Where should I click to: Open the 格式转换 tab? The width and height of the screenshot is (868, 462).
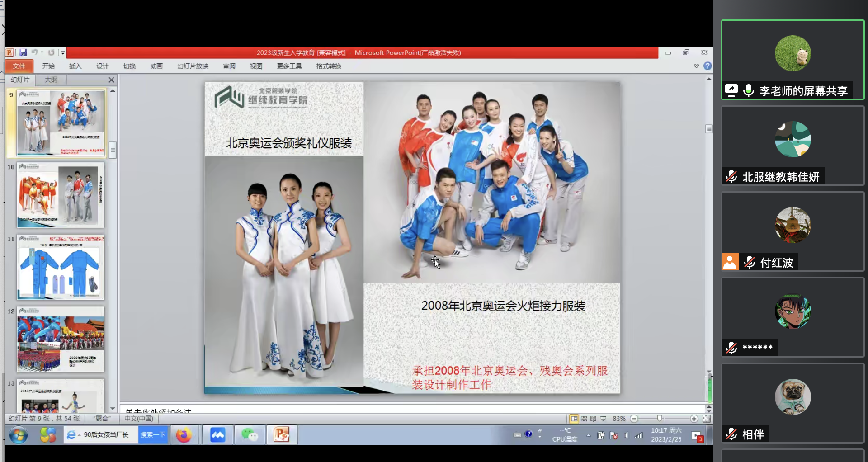click(329, 66)
